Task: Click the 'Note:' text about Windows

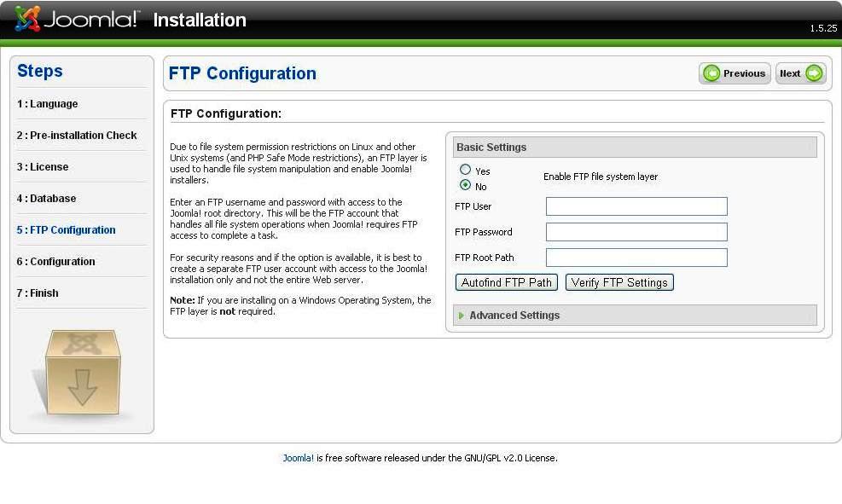Action: (300, 306)
